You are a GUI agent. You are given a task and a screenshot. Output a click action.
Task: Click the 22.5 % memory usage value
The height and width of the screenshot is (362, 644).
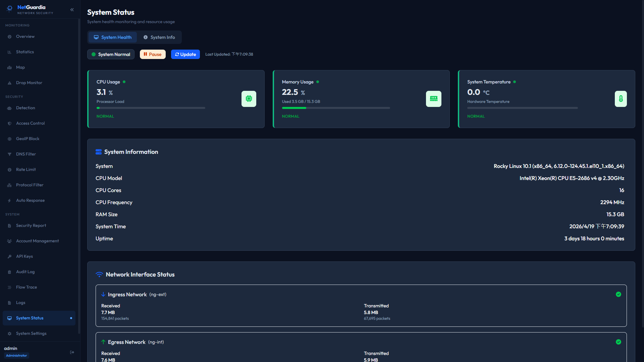(x=293, y=92)
